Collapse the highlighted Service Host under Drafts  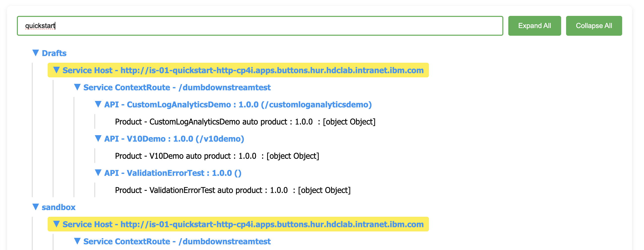point(56,70)
